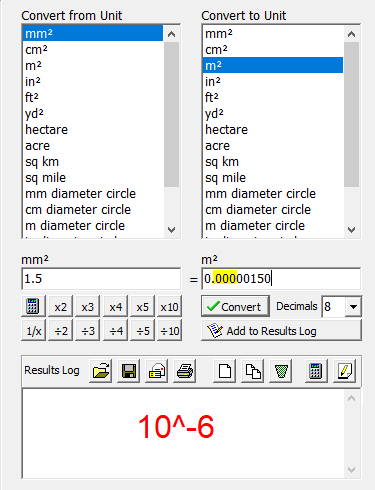This screenshot has width=375, height=490.
Task: Select acre in Convert from list
Action: (x=93, y=145)
